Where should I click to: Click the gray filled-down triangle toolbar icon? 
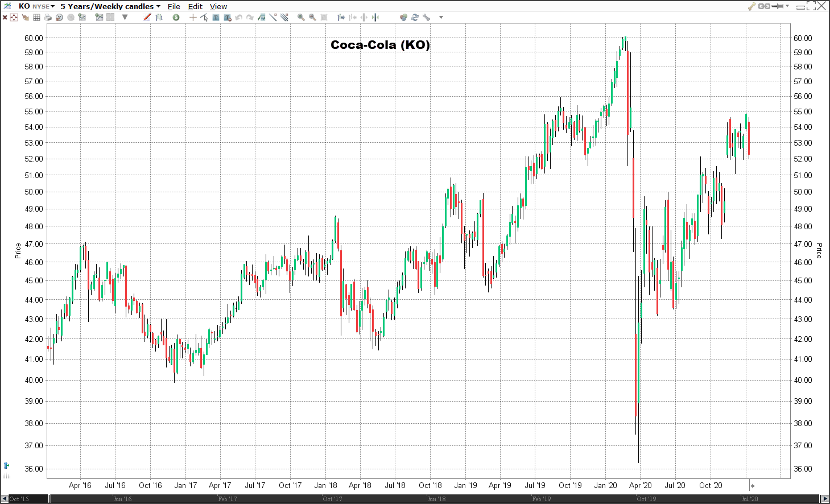pos(125,17)
